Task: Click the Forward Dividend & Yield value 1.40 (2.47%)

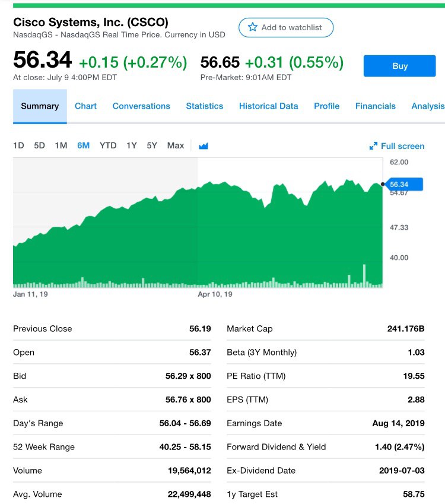Action: pos(400,447)
